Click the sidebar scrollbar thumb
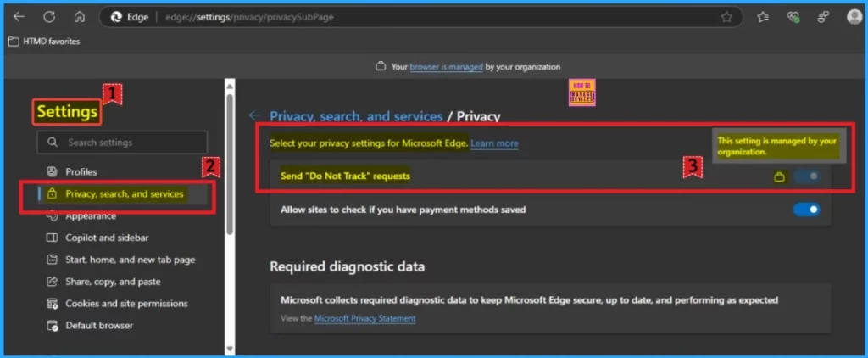The width and height of the screenshot is (868, 358). point(230,164)
